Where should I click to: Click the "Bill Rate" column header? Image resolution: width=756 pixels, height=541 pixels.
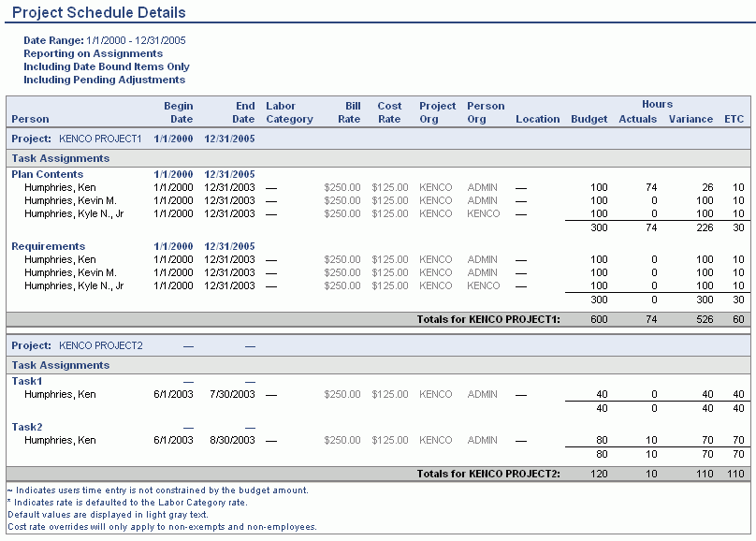tap(349, 112)
